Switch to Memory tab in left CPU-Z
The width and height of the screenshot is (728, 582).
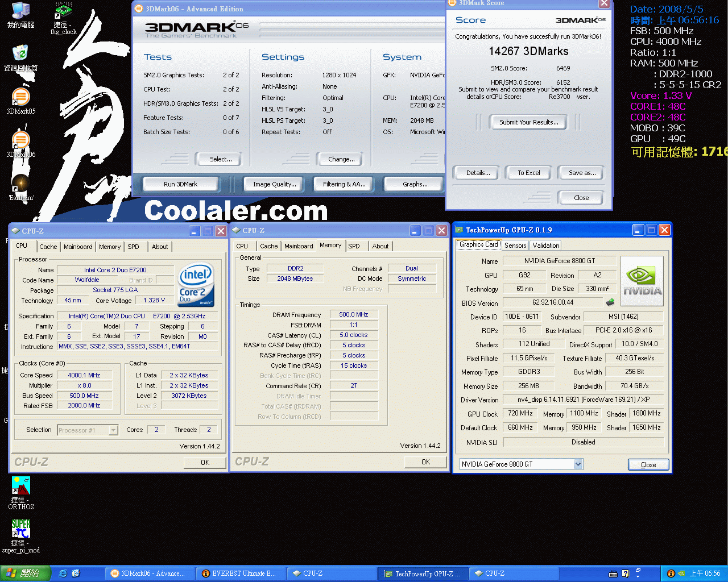pyautogui.click(x=110, y=247)
